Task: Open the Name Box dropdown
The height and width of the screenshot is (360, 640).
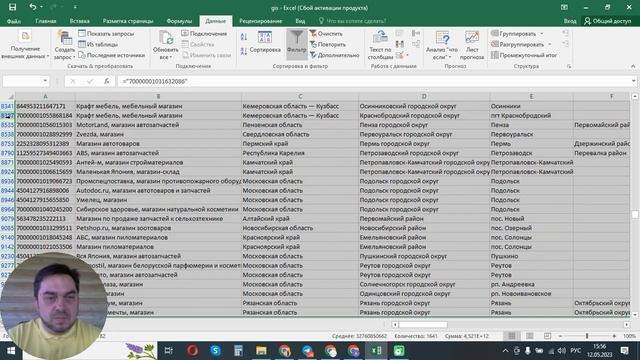Action: [x=45, y=81]
